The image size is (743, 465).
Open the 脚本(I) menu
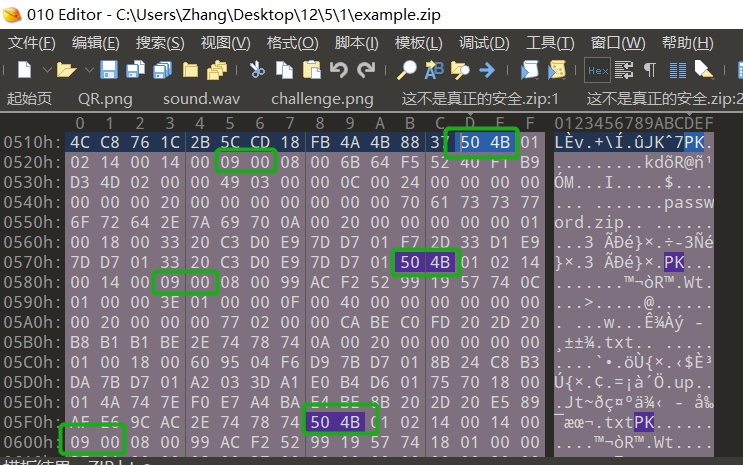[356, 43]
